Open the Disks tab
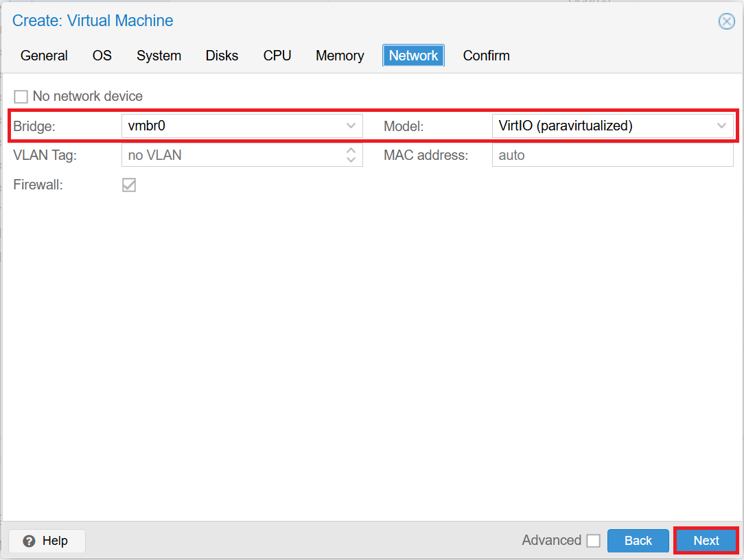This screenshot has height=560, width=744. 222,56
